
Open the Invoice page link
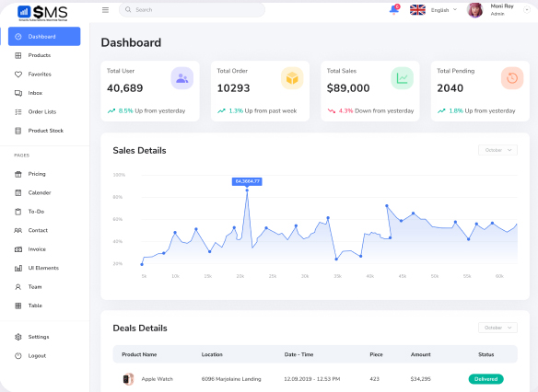click(x=37, y=249)
